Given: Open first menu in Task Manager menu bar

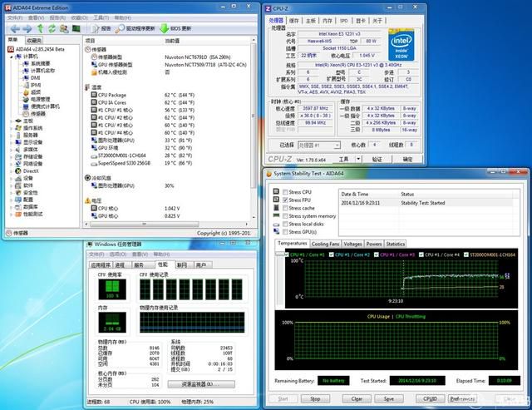Looking at the screenshot, I should point(96,254).
